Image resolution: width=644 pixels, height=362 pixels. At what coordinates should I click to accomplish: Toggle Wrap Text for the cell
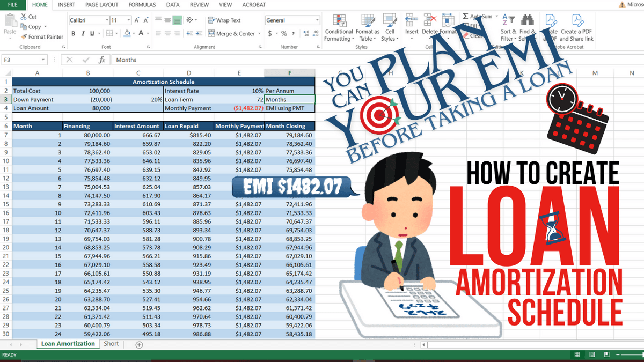coord(224,20)
